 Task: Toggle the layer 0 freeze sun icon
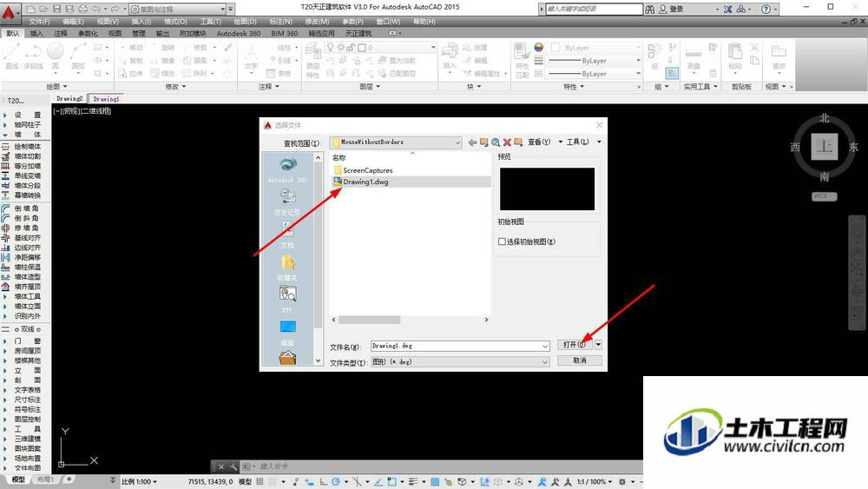click(341, 47)
